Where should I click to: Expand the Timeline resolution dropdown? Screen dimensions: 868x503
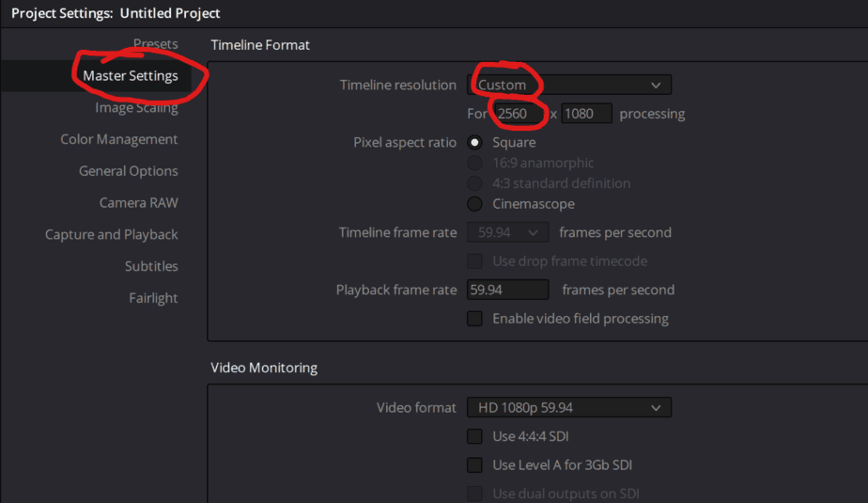pyautogui.click(x=569, y=85)
